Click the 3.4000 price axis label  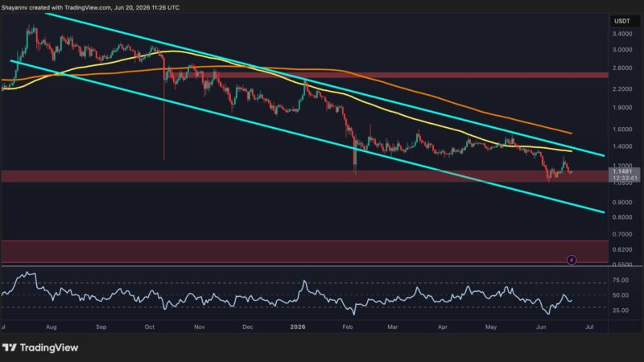(x=621, y=34)
